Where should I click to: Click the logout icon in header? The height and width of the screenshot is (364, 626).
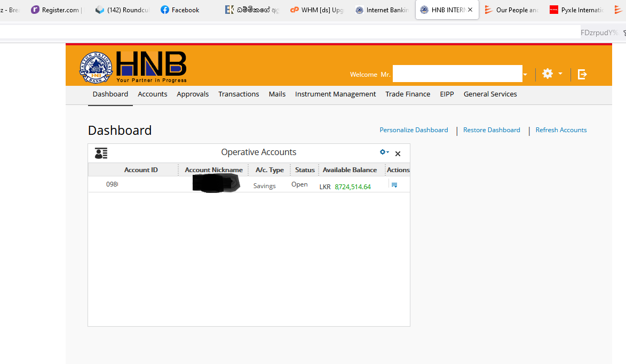tap(582, 74)
